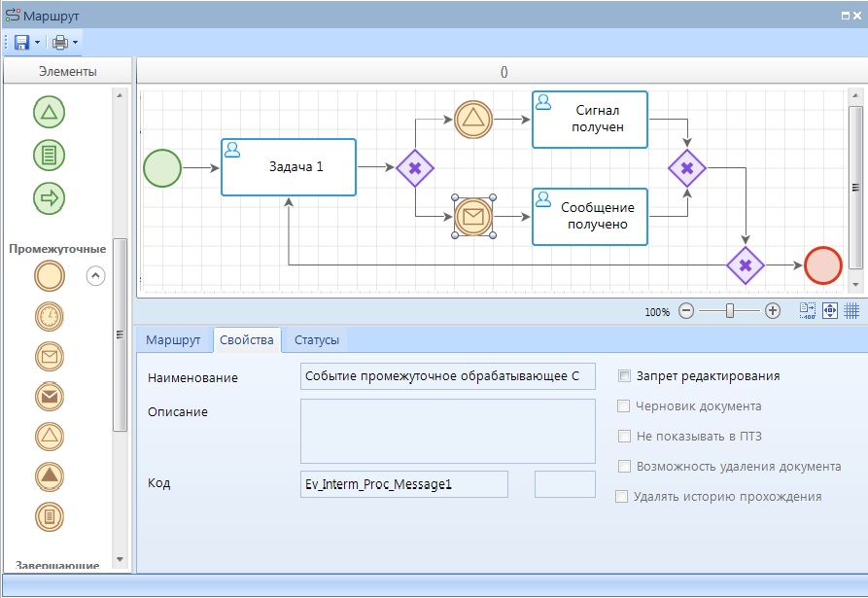Click the zoom out minus button

pos(686,311)
